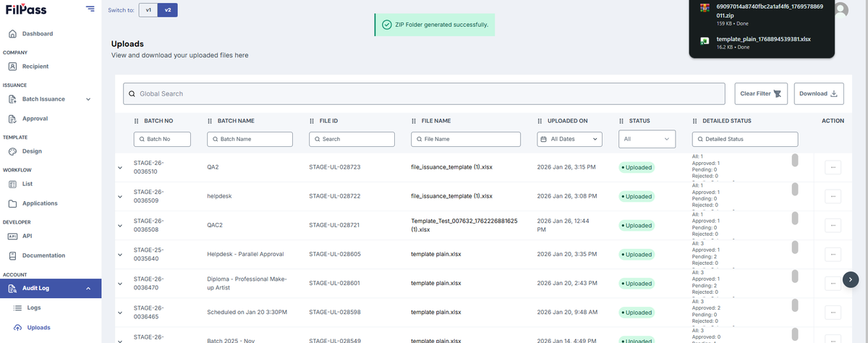Click the API developer icon
868x343 pixels.
click(x=12, y=236)
